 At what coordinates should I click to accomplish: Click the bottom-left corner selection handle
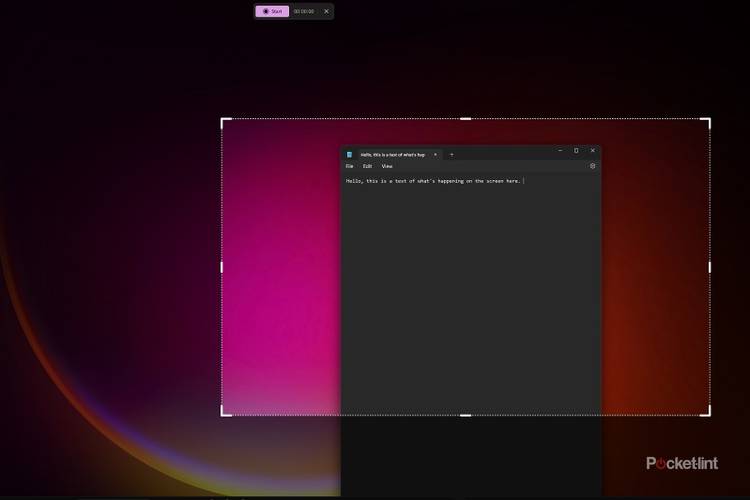(x=222, y=414)
